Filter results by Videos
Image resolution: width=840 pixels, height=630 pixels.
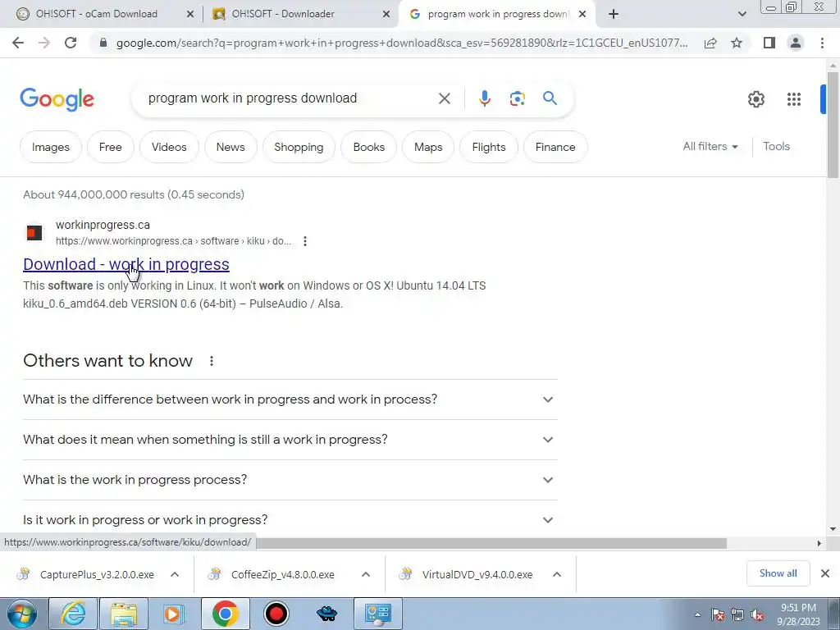click(169, 147)
